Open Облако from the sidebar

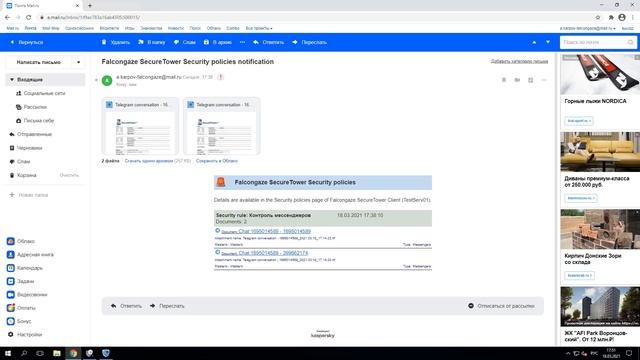(x=21, y=241)
